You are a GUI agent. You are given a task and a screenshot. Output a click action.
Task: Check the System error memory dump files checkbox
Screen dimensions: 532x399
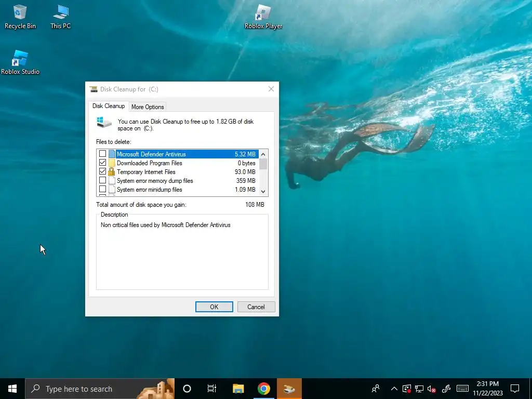point(102,180)
